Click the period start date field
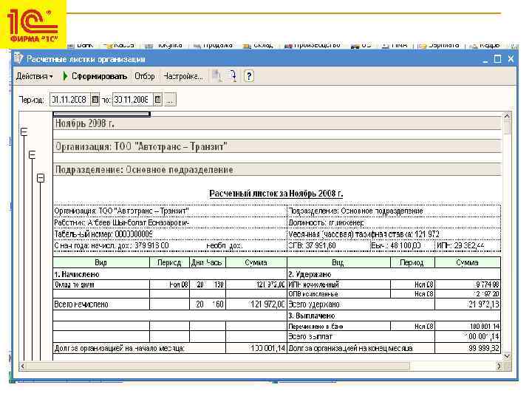Image resolution: width=532 pixels, height=399 pixels. (70, 100)
